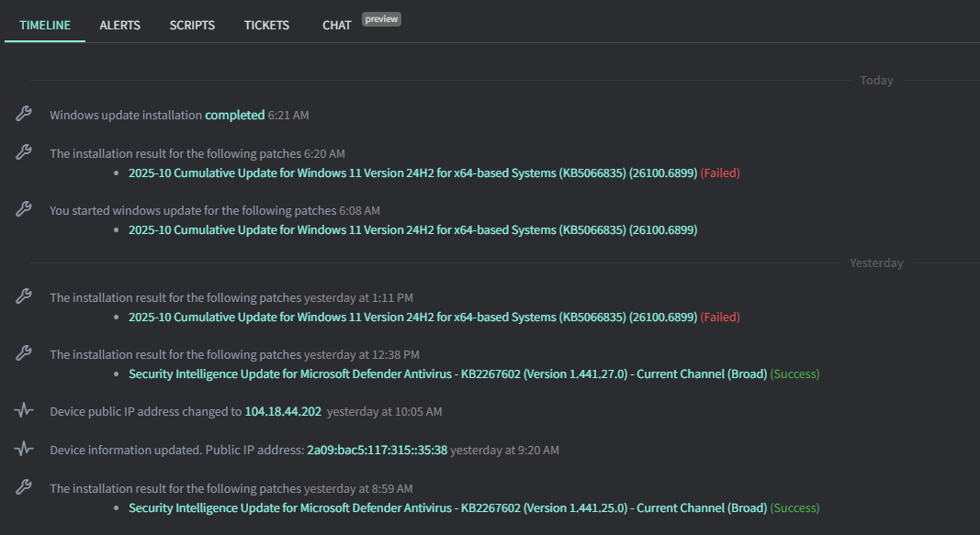Go to the Tickets tab
The width and height of the screenshot is (980, 535).
tap(266, 25)
